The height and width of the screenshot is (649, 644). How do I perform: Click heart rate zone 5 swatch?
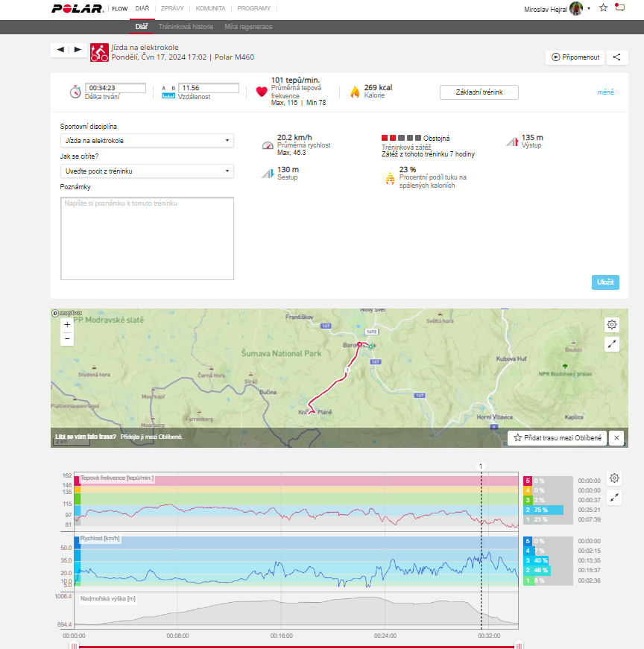(528, 481)
